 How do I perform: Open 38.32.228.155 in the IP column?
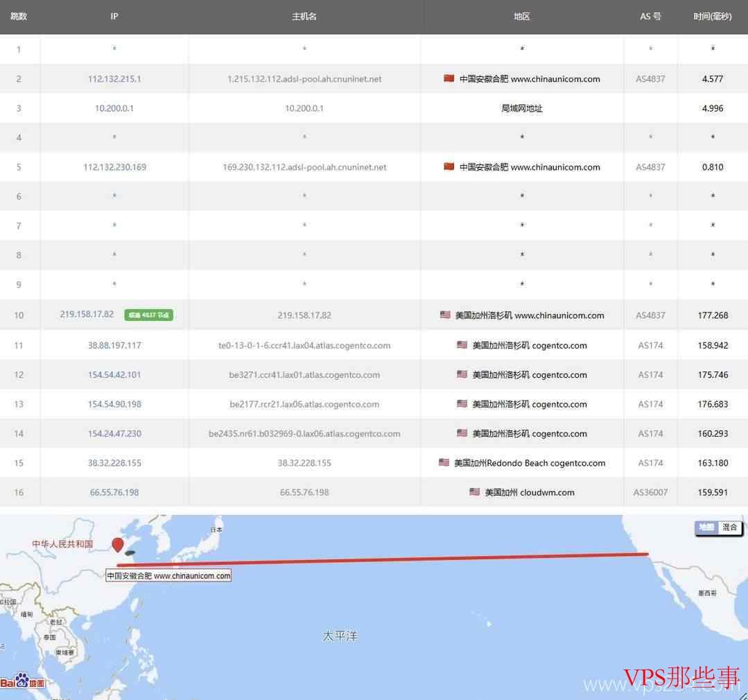[114, 462]
